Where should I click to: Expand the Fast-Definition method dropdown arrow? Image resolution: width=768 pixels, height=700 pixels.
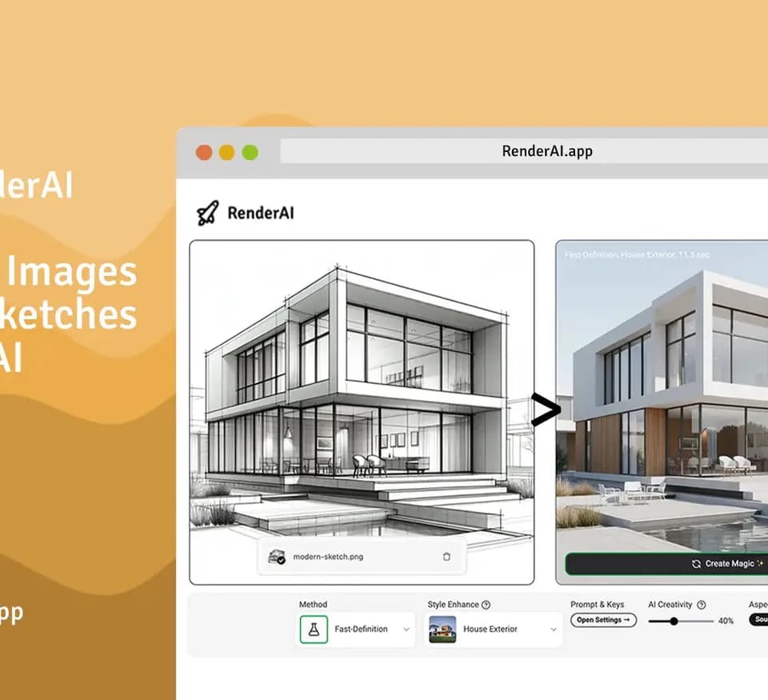click(x=406, y=630)
